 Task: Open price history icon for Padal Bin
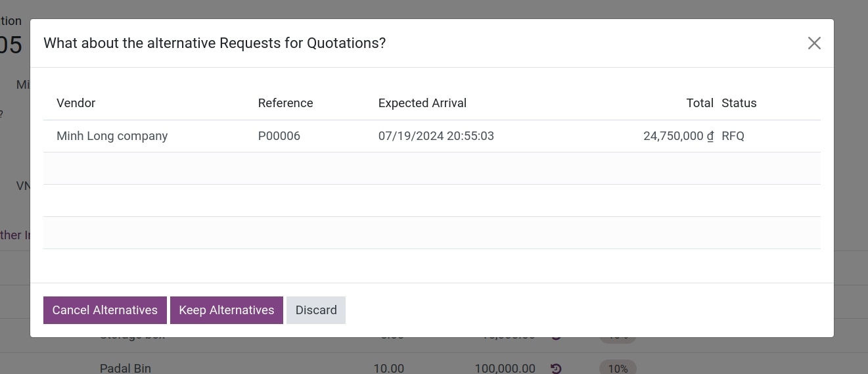(x=556, y=368)
